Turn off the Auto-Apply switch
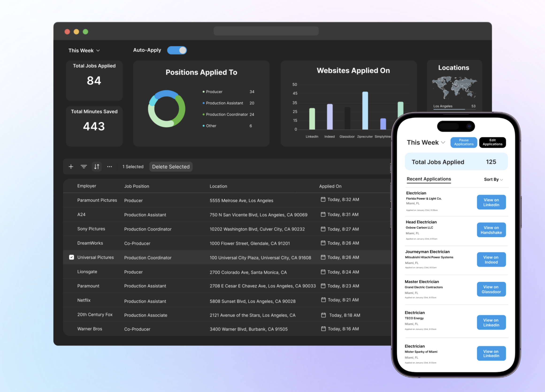This screenshot has width=545, height=392. [177, 50]
